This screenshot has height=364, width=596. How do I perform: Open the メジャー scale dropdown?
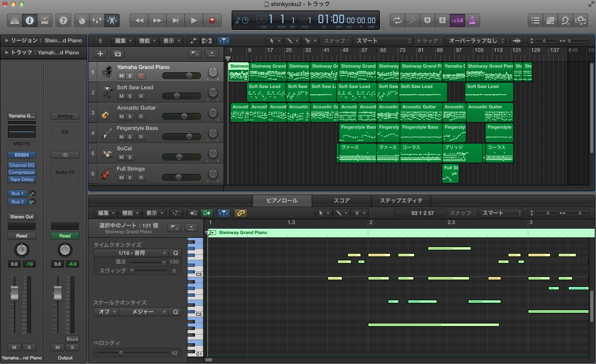144,312
